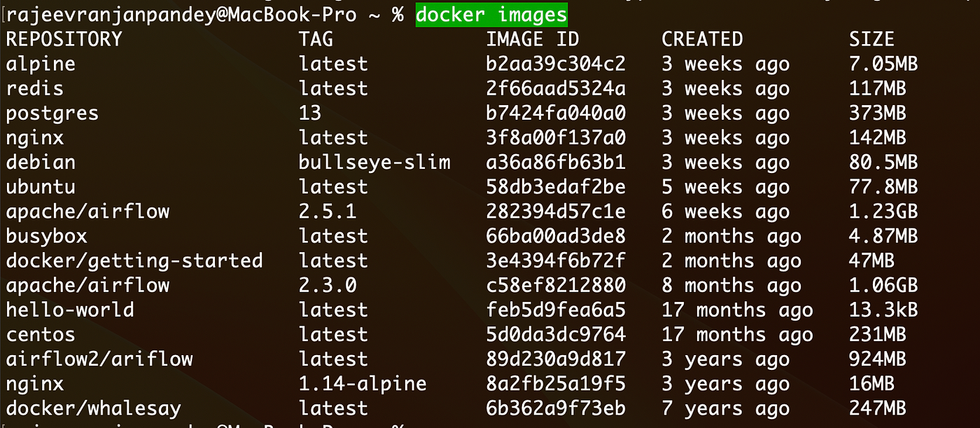Select image ID '282394d57c1e'
Image resolution: width=980 pixels, height=428 pixels.
pyautogui.click(x=556, y=212)
